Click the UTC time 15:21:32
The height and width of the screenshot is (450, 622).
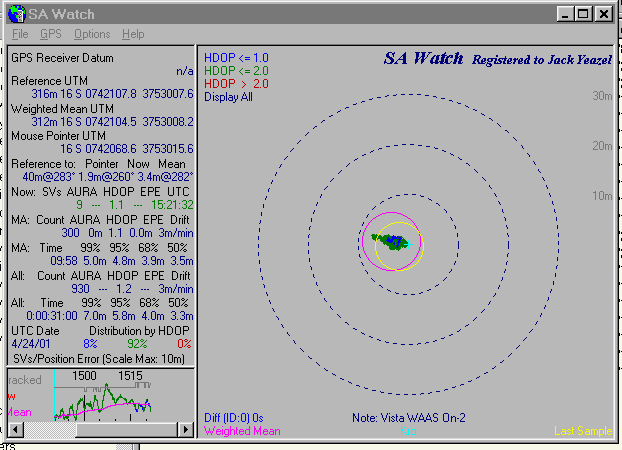tap(172, 205)
